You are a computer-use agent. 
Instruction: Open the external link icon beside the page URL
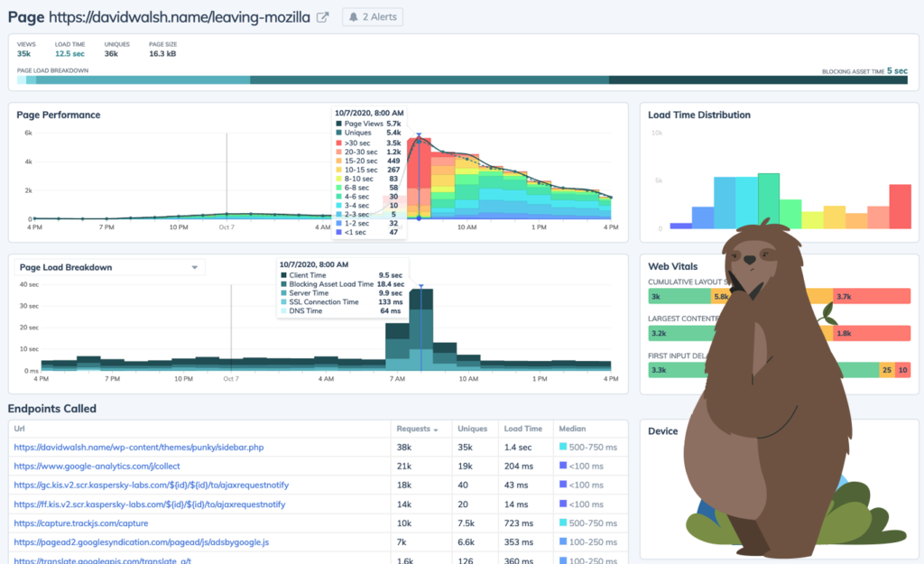point(322,17)
